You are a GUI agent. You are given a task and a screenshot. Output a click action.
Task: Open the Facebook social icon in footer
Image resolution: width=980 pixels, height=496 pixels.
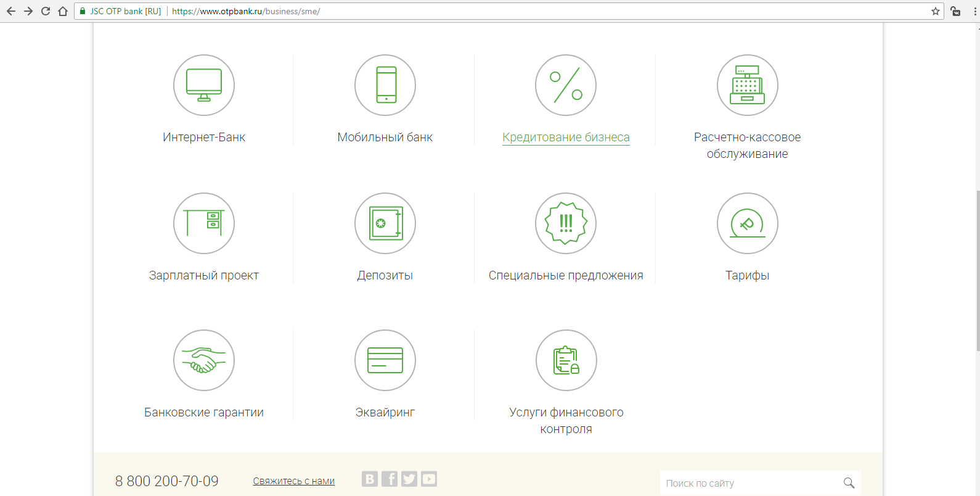[390, 479]
